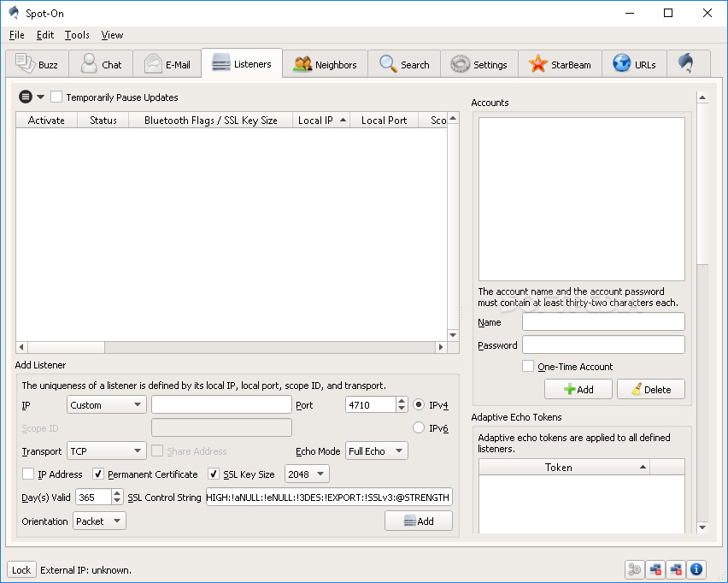
Task: Click the listeners table scroll down arrow
Action: click(453, 335)
